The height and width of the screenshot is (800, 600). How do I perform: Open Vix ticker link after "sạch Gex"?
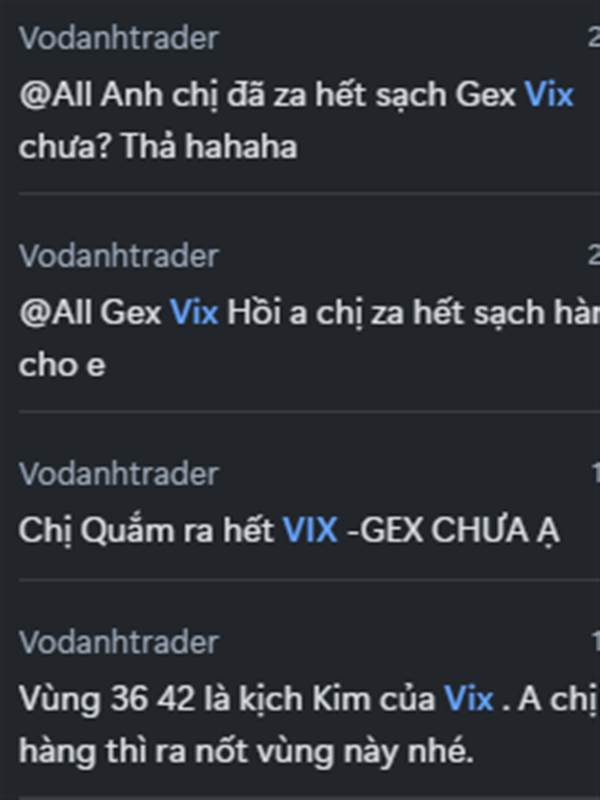[x=549, y=95]
